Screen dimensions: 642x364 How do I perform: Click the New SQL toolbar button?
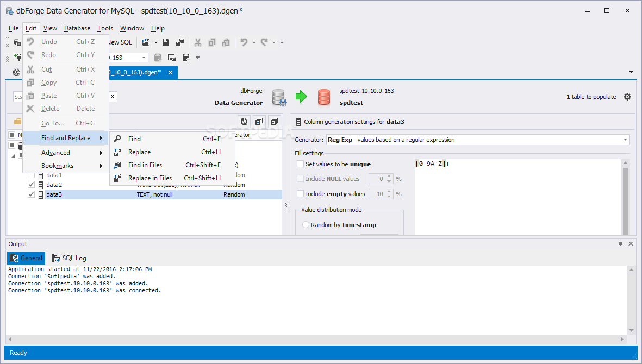(121, 42)
